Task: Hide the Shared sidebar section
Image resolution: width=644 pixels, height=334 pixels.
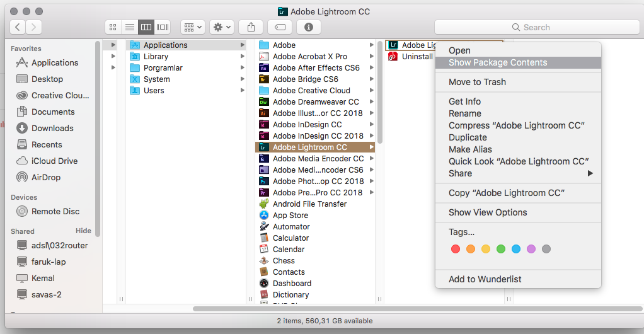Action: click(83, 231)
